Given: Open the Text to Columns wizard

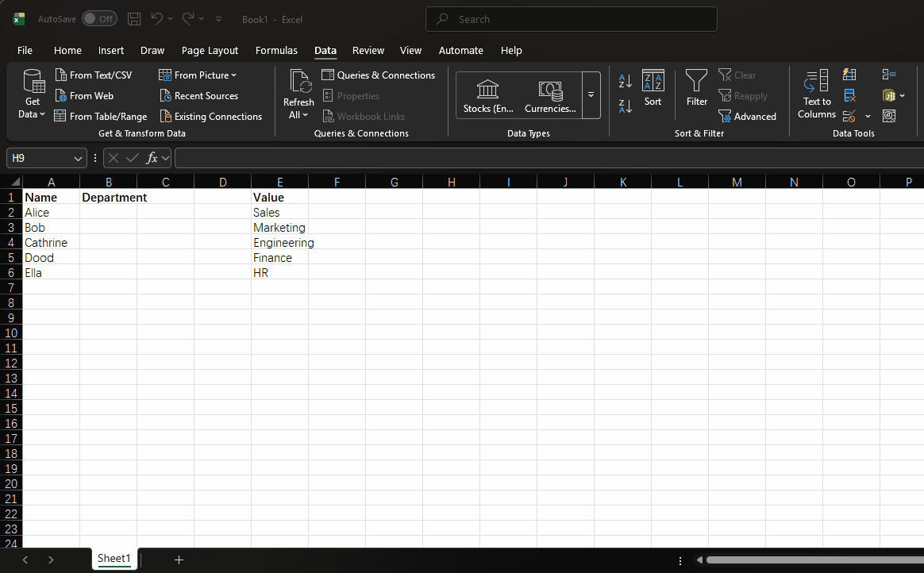Looking at the screenshot, I should coord(816,94).
